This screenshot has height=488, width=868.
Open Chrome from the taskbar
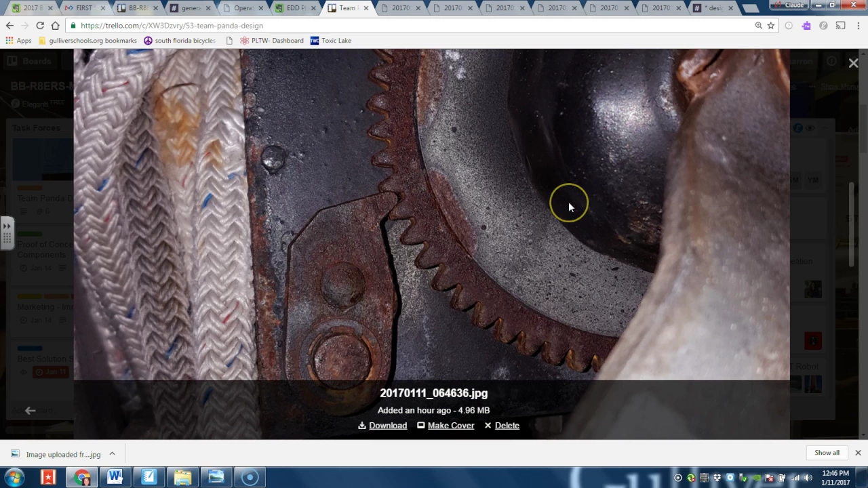(x=81, y=477)
